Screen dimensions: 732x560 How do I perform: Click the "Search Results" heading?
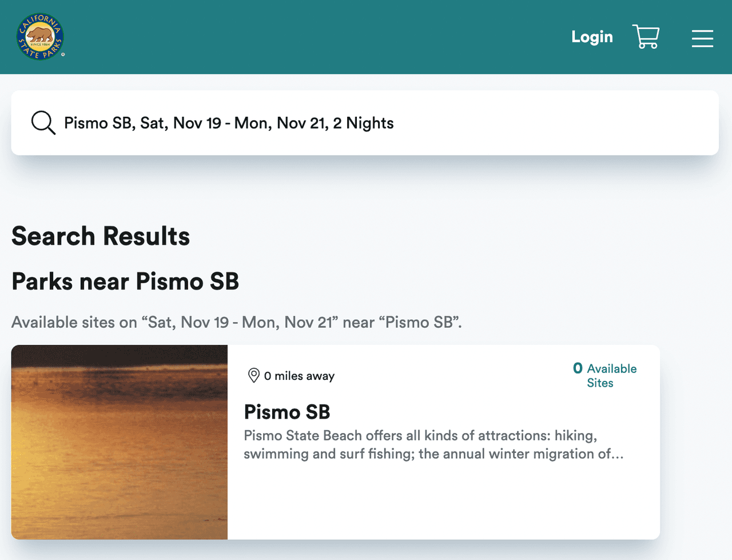click(x=101, y=236)
